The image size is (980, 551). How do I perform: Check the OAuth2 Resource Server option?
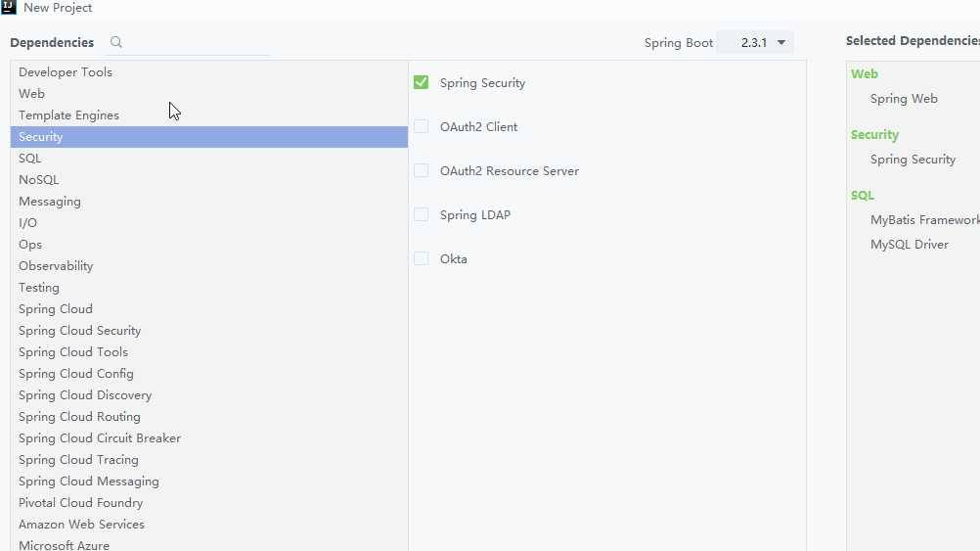pyautogui.click(x=422, y=170)
